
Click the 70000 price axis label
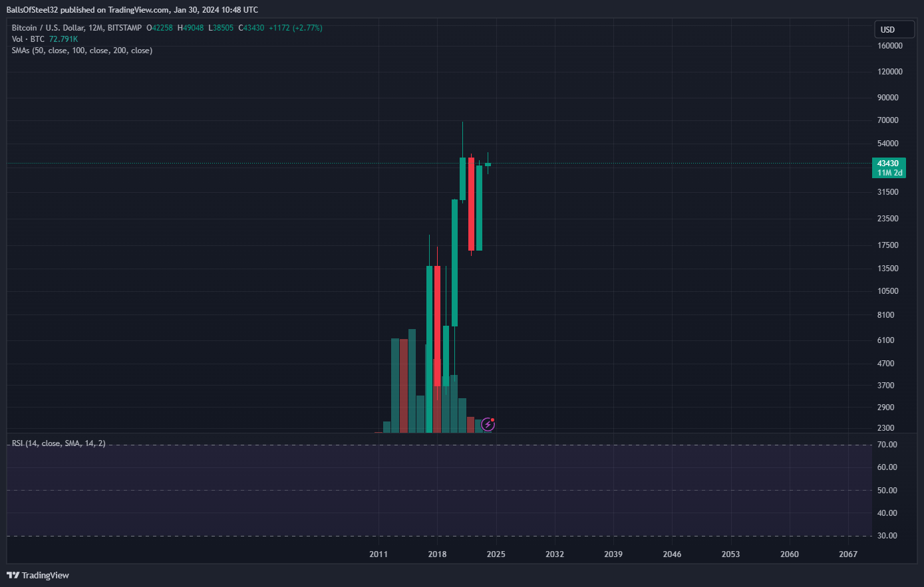[888, 120]
